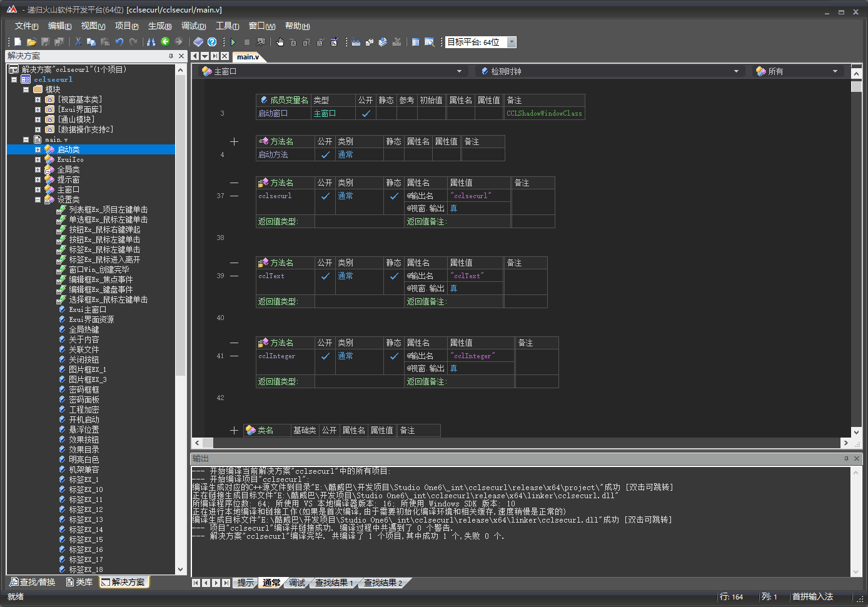Screen dimensions: 868x607
Task: Click the Open folder toolbar icon
Action: (x=31, y=42)
